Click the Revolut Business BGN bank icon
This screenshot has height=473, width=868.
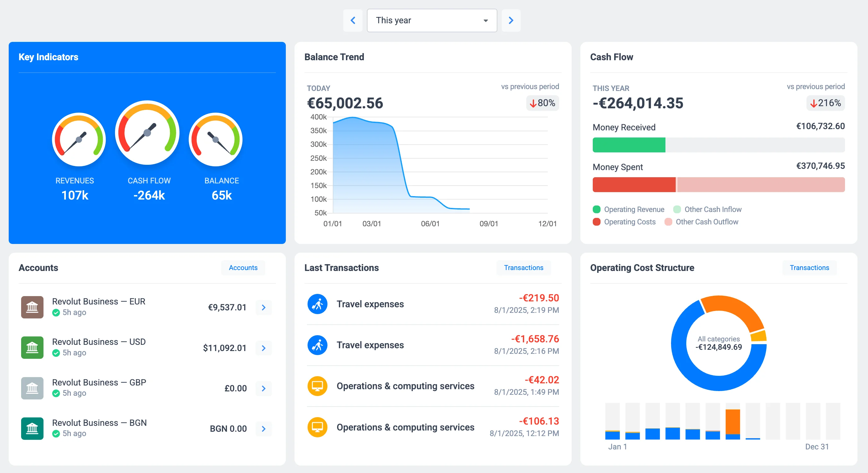(x=32, y=428)
